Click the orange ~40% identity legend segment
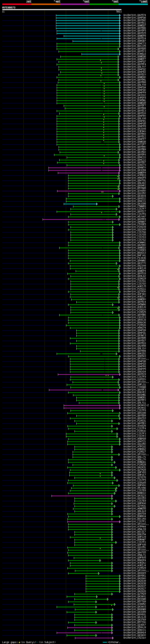This screenshot has width=150, height=644. [x=46, y=4]
